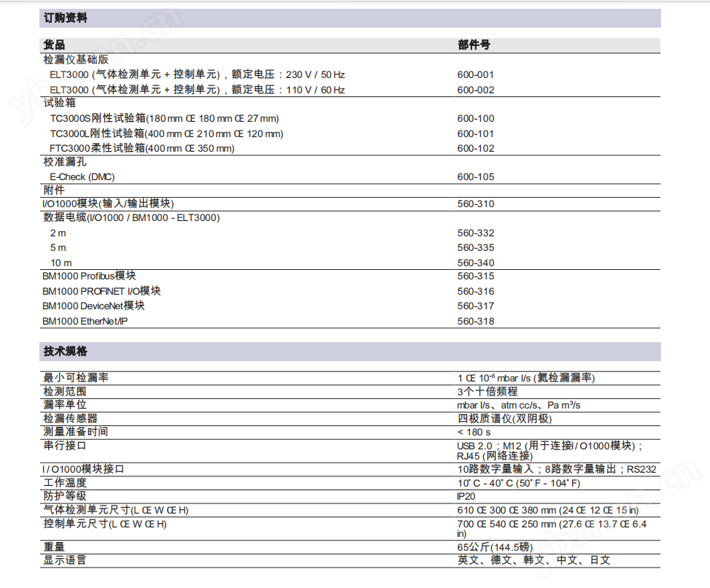The image size is (710, 588).
Task: Click part number 560-317
Action: [x=476, y=306]
